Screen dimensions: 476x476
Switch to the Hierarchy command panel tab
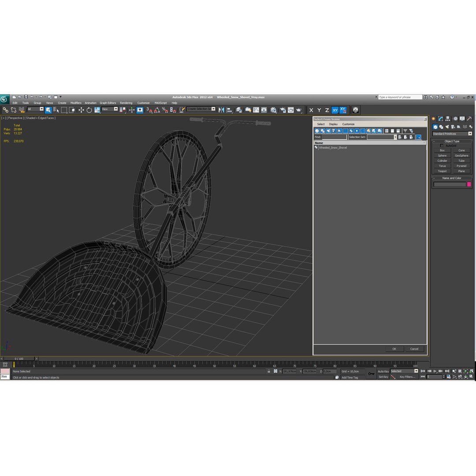tap(447, 119)
